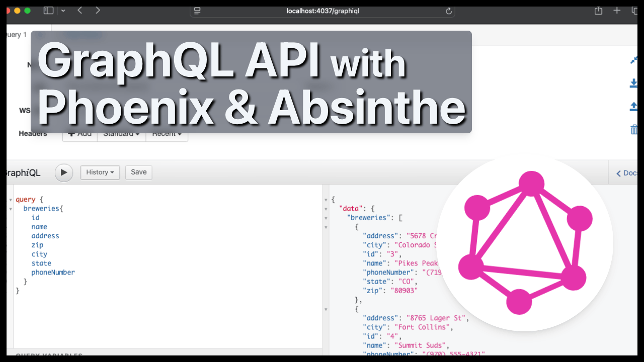Click the word query in the editor
Screen dimensions: 644x362
(25, 200)
